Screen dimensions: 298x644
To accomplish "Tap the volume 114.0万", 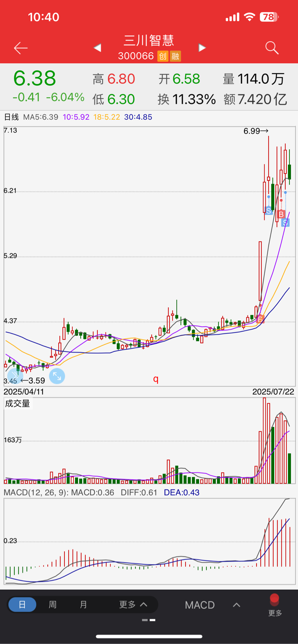I will tap(261, 79).
